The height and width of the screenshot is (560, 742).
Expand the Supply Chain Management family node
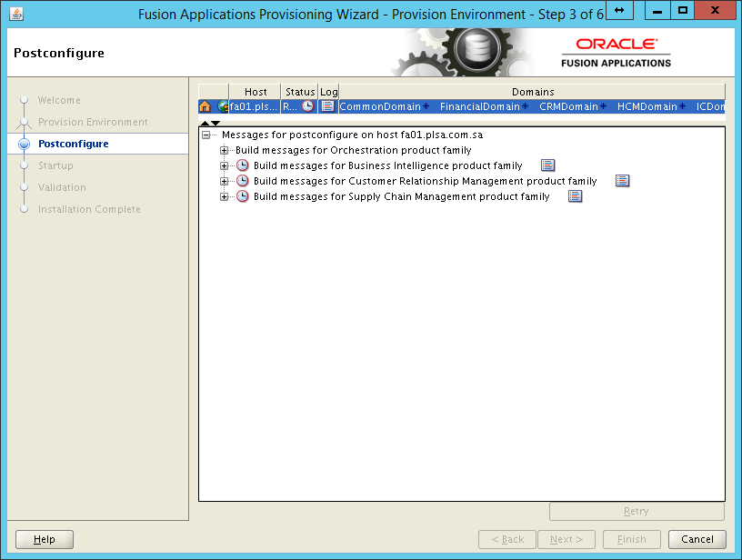point(225,197)
